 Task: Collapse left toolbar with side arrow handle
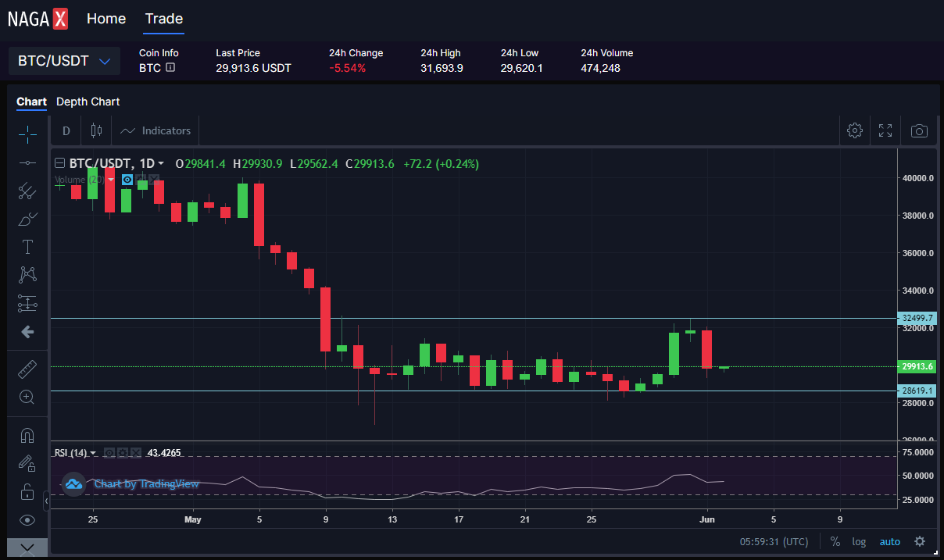(45, 500)
